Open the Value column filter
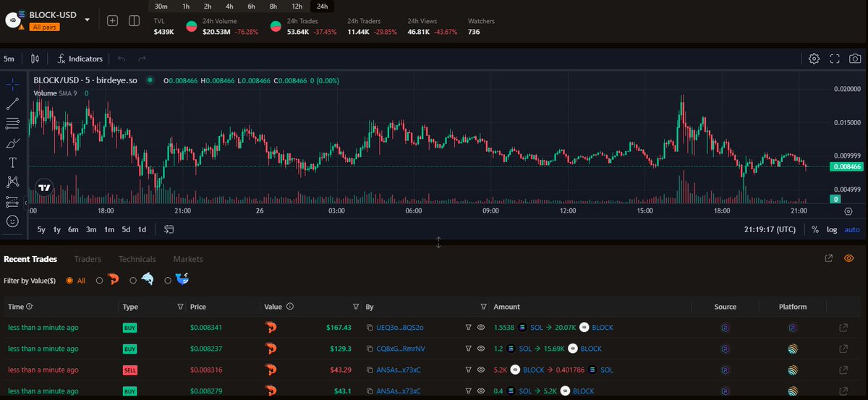Image resolution: width=868 pixels, height=400 pixels. [355, 307]
